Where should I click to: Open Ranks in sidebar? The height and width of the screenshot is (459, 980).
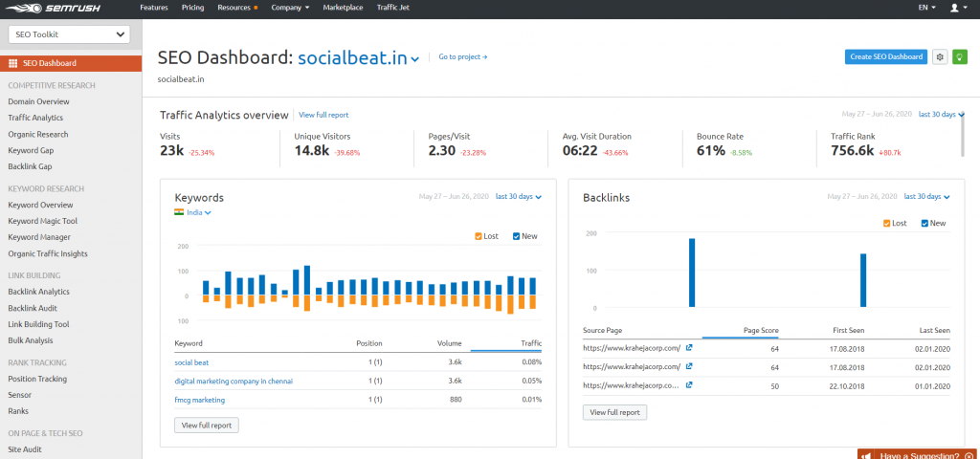tap(18, 411)
